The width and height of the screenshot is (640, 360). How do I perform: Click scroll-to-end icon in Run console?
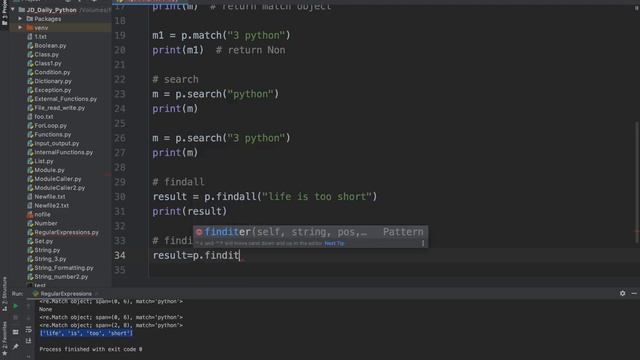coord(29,341)
